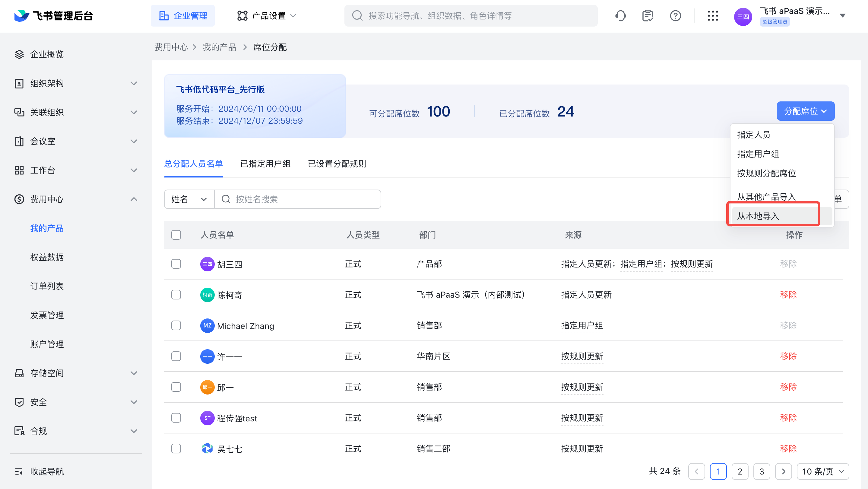
Task: Click the purple 三四 account avatar
Action: (x=743, y=17)
